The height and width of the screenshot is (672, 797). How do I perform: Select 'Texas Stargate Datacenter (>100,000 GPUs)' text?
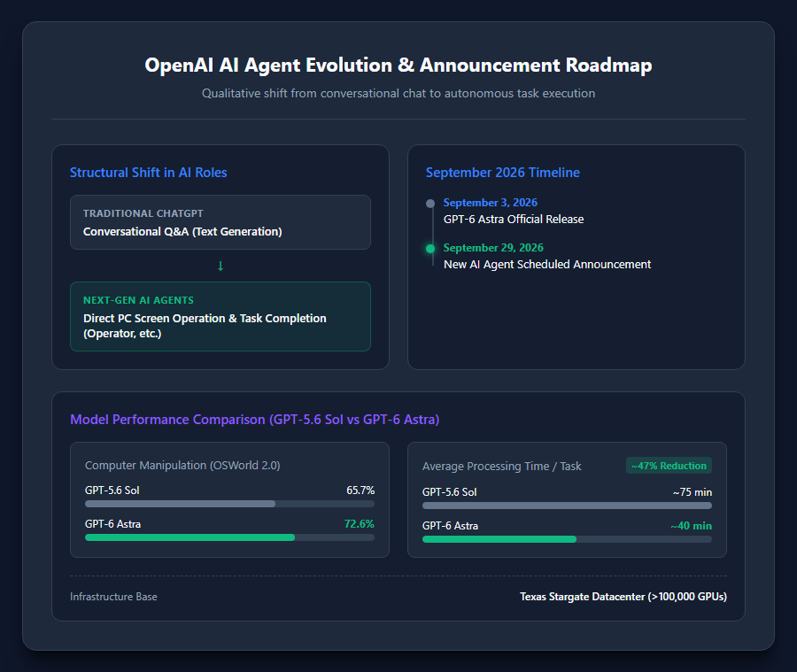[623, 597]
